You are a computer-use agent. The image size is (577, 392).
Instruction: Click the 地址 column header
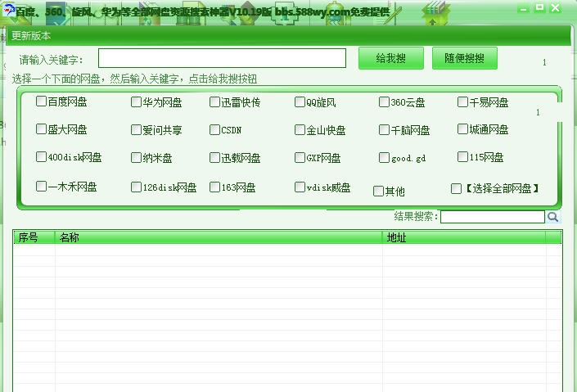coord(464,237)
